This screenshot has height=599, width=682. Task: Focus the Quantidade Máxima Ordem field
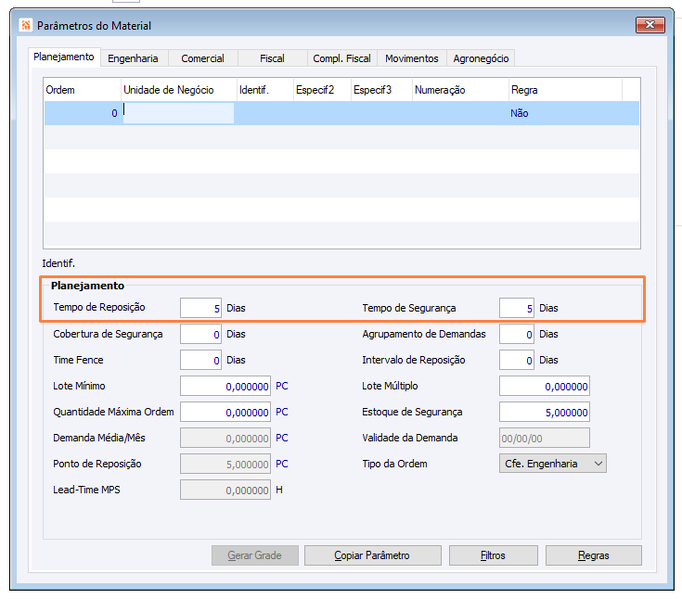(x=225, y=412)
